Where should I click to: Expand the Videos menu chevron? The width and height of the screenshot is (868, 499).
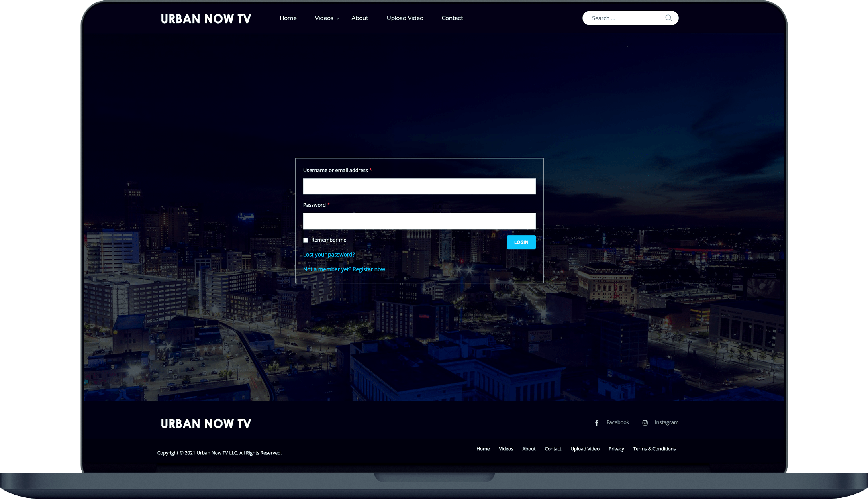[338, 19]
